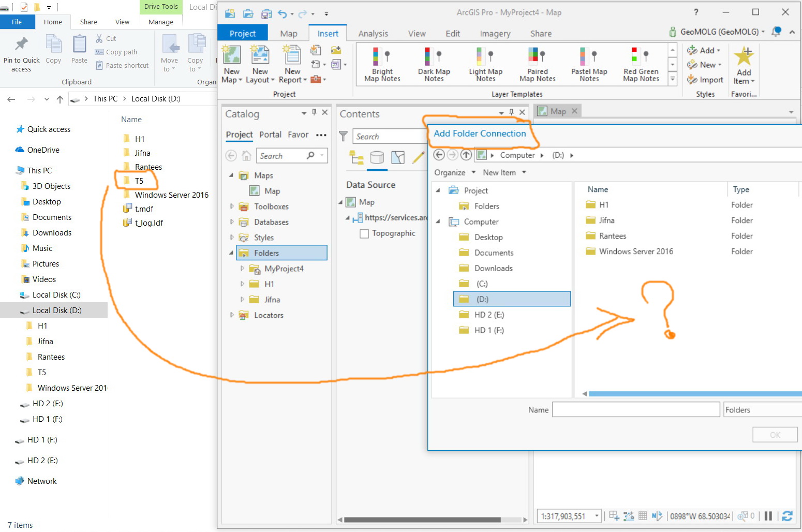The image size is (802, 532).
Task: Click the Catalog search box
Action: point(292,156)
